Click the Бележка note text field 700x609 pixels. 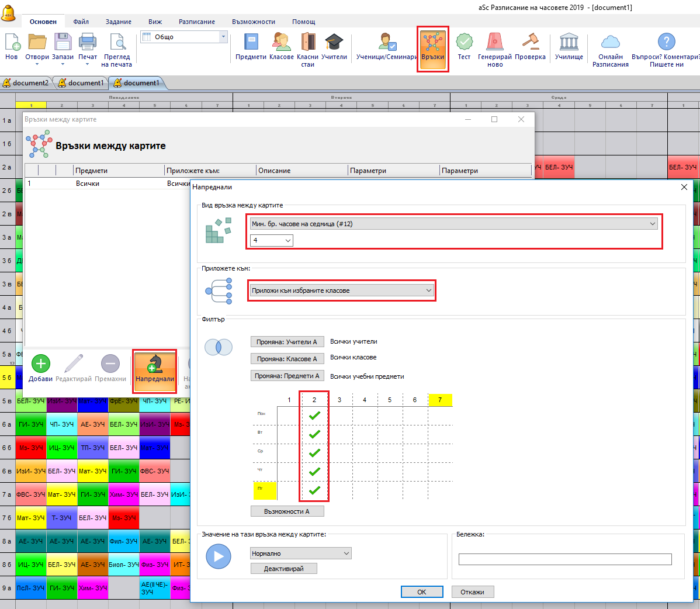point(564,560)
